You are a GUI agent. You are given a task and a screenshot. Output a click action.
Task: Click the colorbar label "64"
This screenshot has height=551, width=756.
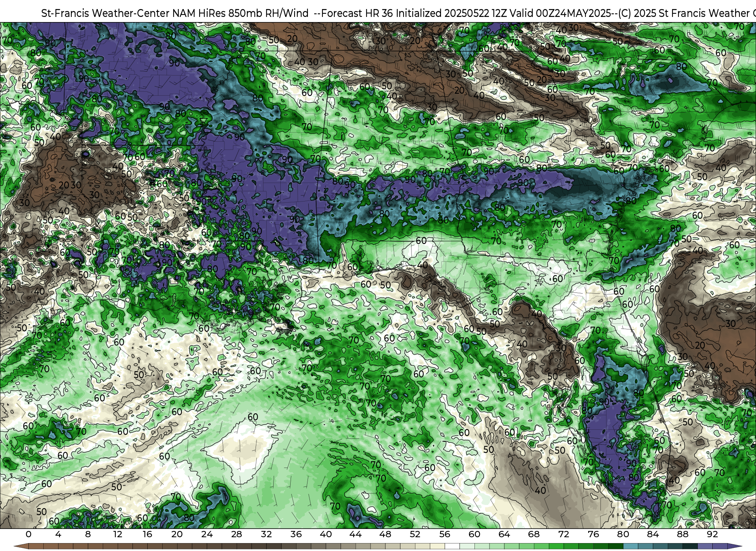[504, 534]
